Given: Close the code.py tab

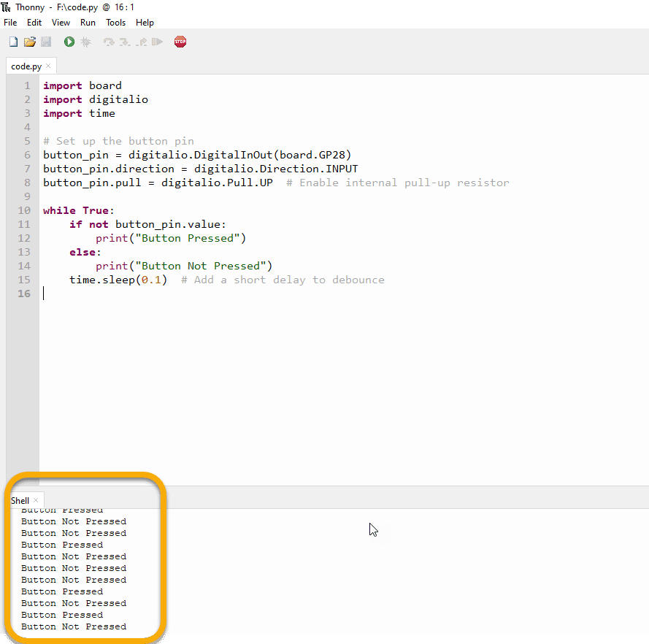Looking at the screenshot, I should [x=48, y=66].
